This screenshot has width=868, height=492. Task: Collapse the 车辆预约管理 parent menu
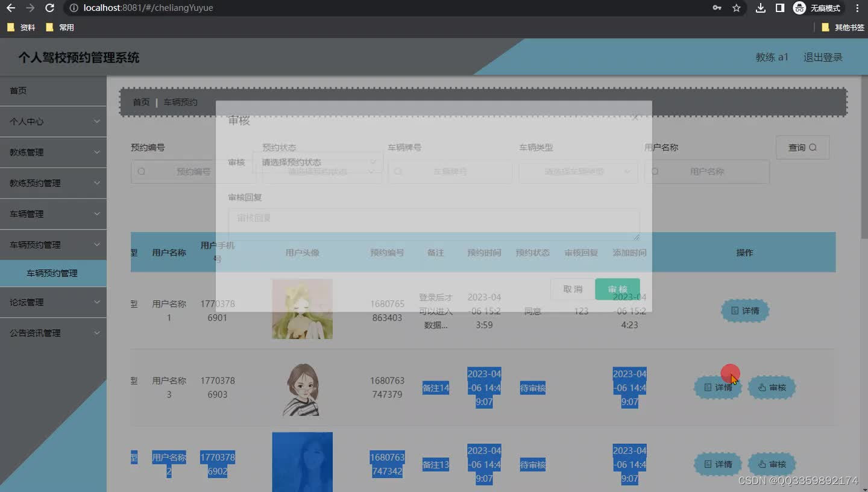coord(53,245)
